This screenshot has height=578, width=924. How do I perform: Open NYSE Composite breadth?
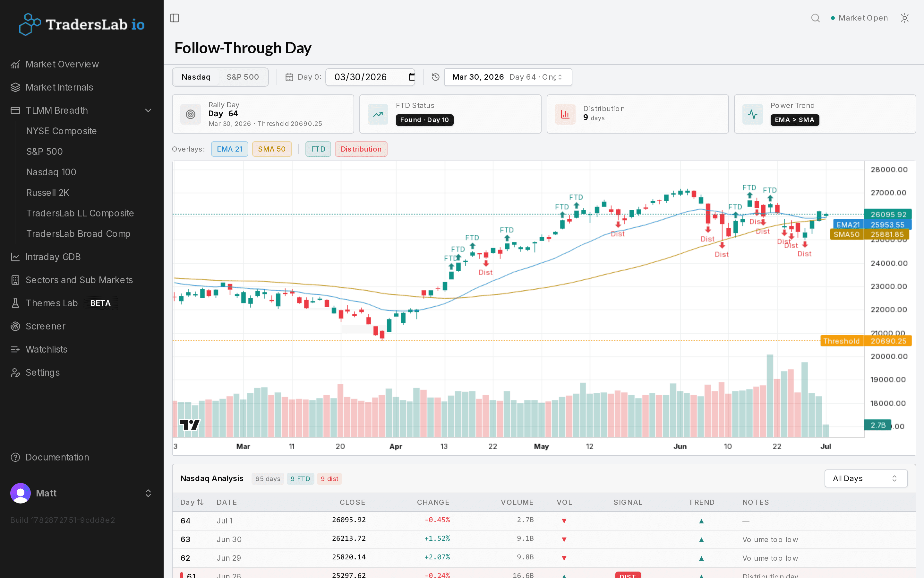point(61,131)
